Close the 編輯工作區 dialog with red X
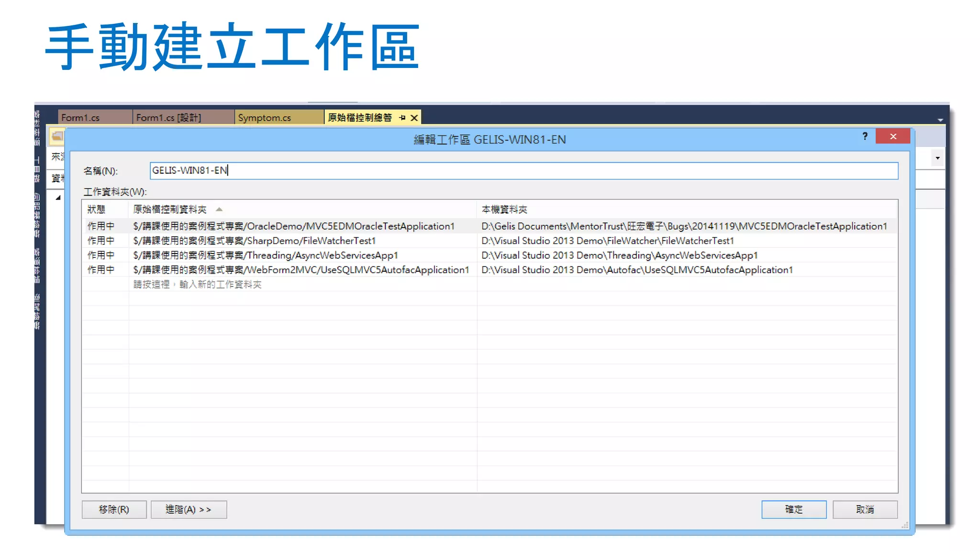 point(893,136)
